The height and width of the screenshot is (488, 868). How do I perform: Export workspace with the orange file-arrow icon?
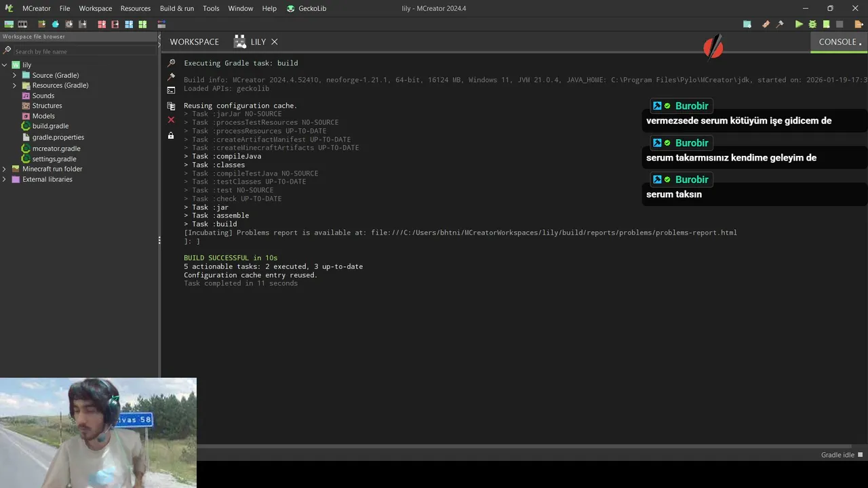click(859, 24)
